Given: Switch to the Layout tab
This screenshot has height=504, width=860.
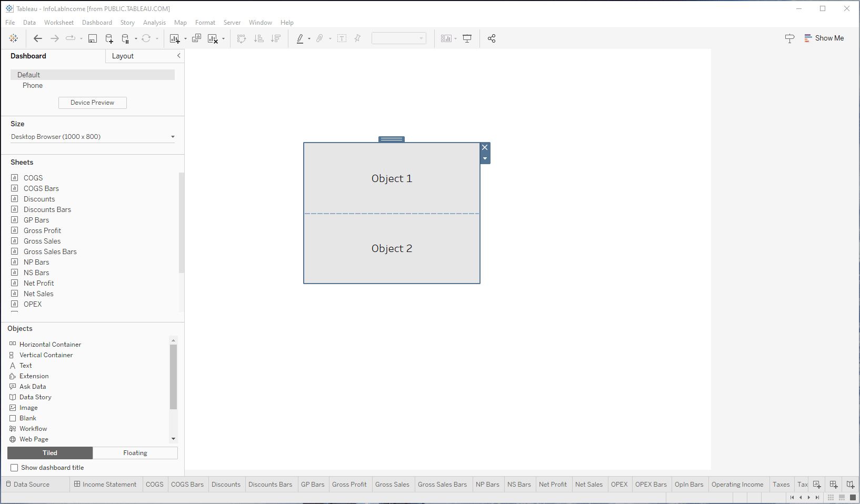Looking at the screenshot, I should pyautogui.click(x=123, y=56).
